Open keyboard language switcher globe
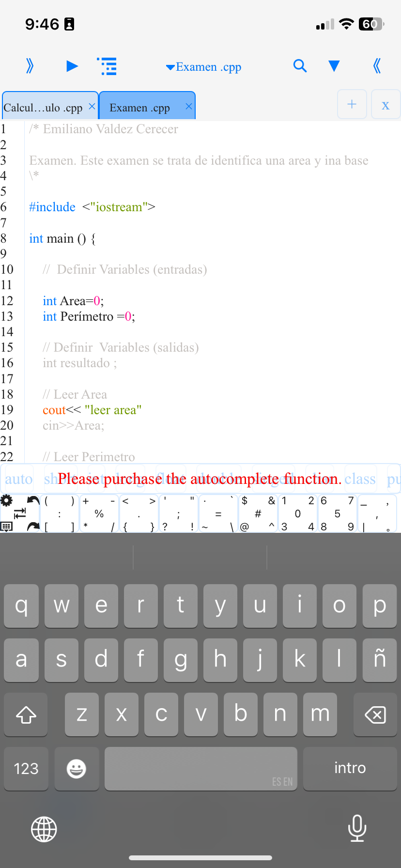This screenshot has width=401, height=868. point(44,829)
